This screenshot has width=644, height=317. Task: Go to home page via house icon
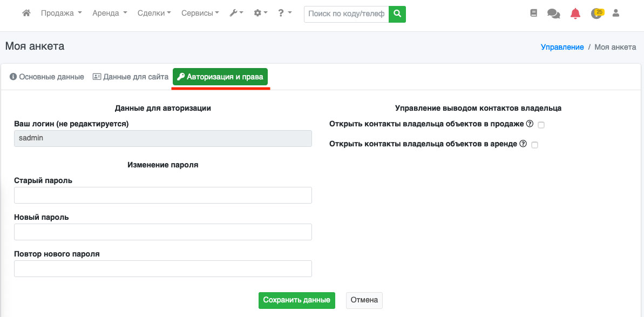click(26, 13)
